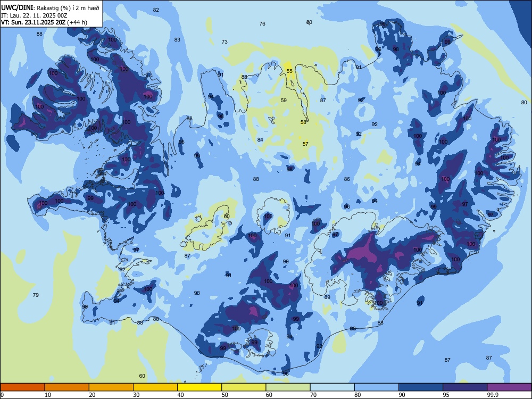Click the '83' humidity value
This screenshot has width=532, height=399.
[x=177, y=40]
